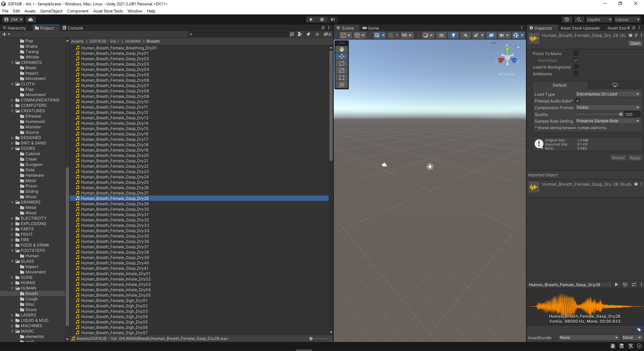
Task: Click the HUMAN breadcrumb link
Action: pyautogui.click(x=133, y=41)
